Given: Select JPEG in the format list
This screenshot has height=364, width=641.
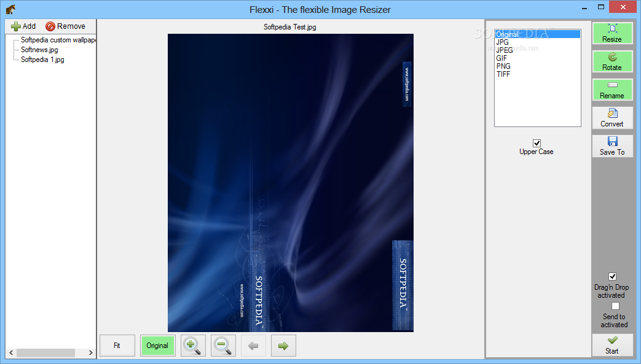Looking at the screenshot, I should 537,50.
